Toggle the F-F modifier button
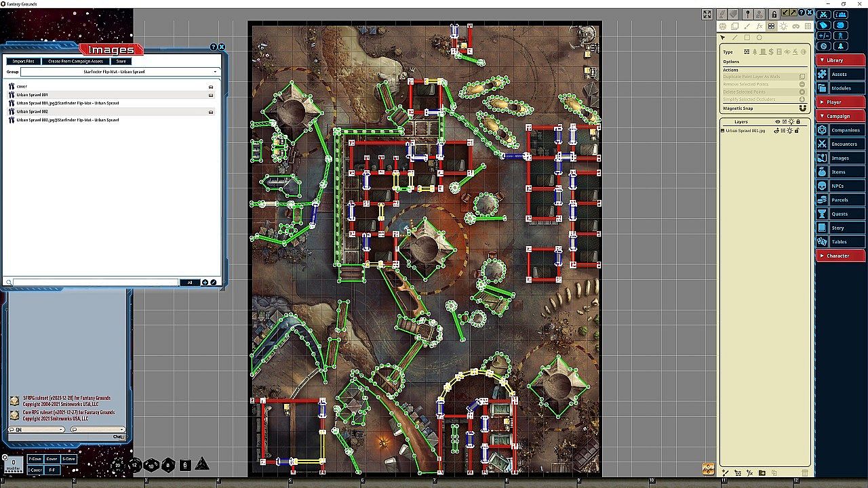 point(52,470)
